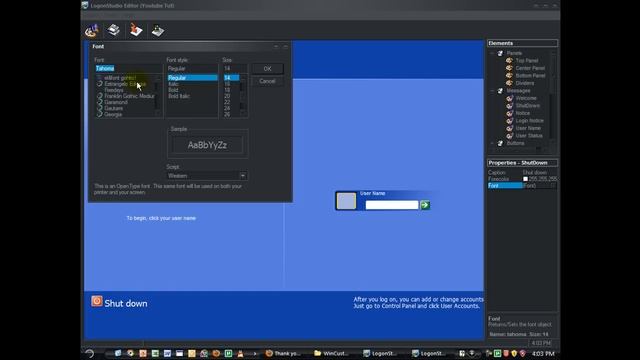Viewport: 640px width, 360px height.
Task: Open the Thank yo... Firefox taskbar item
Action: tap(284, 353)
